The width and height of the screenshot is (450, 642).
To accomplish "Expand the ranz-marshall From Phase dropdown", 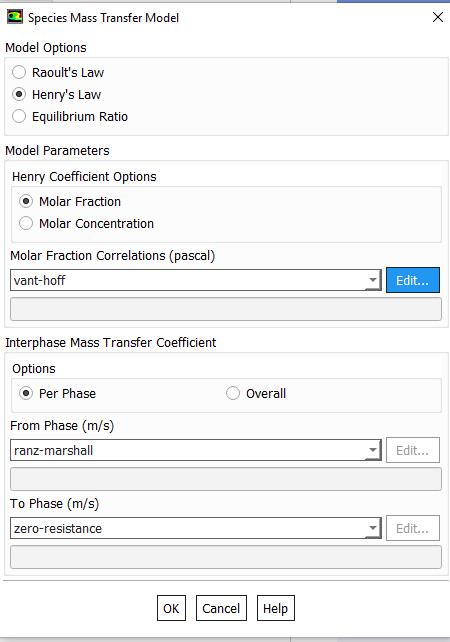I will pyautogui.click(x=196, y=450).
